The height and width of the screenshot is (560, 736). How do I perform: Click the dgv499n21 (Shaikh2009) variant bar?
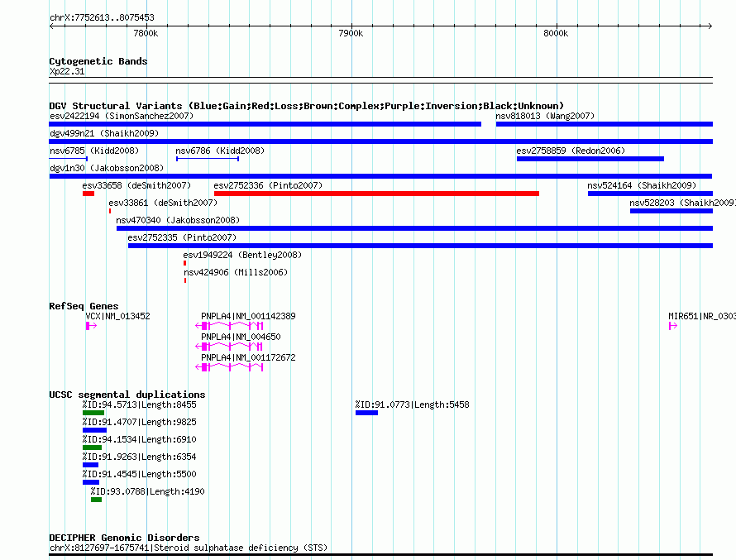pos(380,141)
